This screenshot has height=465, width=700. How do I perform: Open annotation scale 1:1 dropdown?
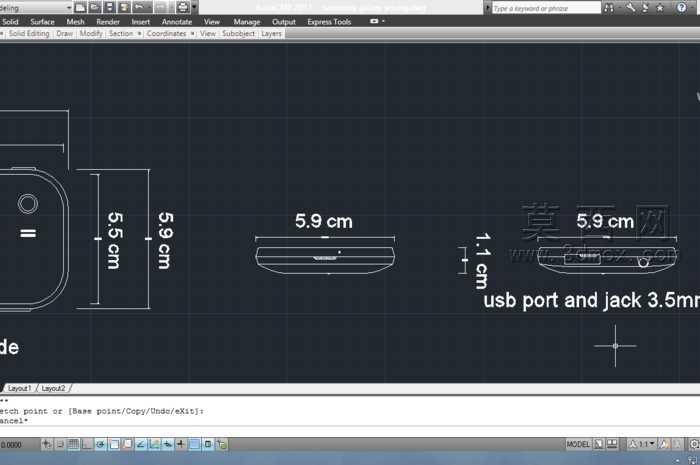(642, 444)
